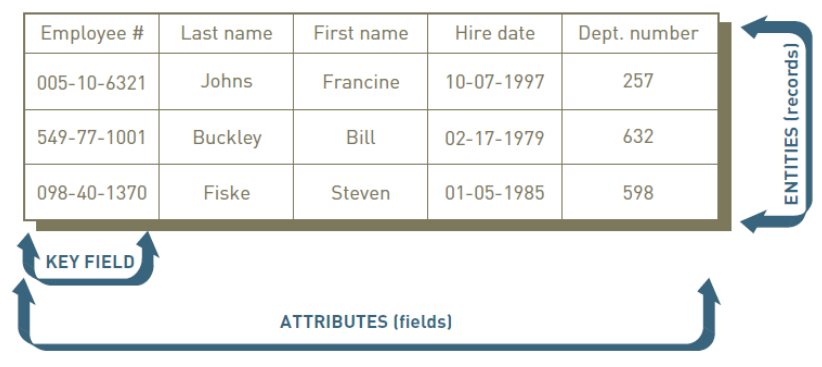The height and width of the screenshot is (367, 822).
Task: Click the Dept. number header cell
Action: coord(639,34)
